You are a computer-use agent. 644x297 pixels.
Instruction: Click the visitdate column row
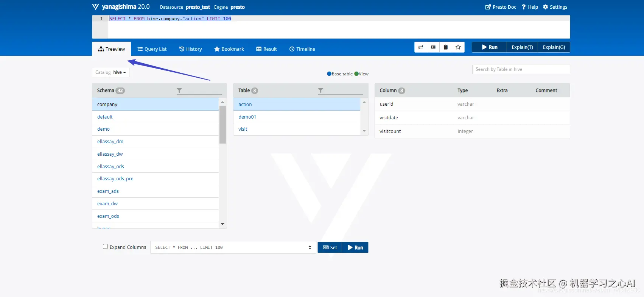click(472, 117)
